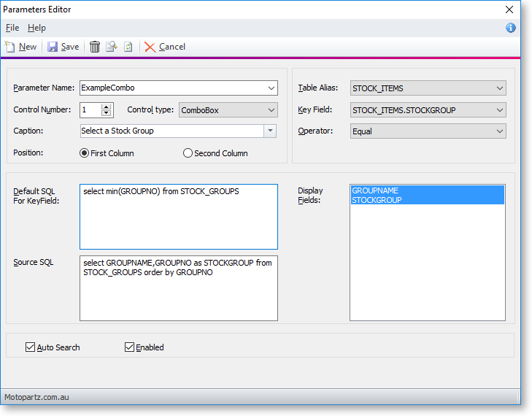The height and width of the screenshot is (416, 532).
Task: Open the File menu
Action: [12, 28]
